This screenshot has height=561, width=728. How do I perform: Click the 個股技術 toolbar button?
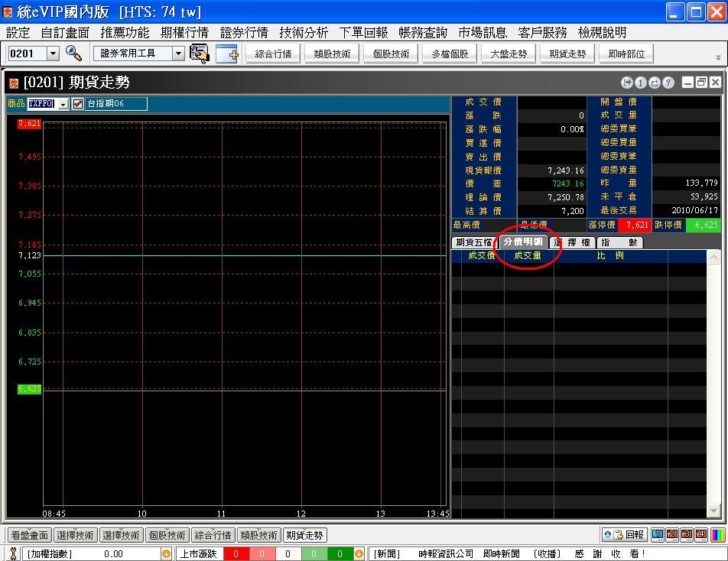pos(391,54)
